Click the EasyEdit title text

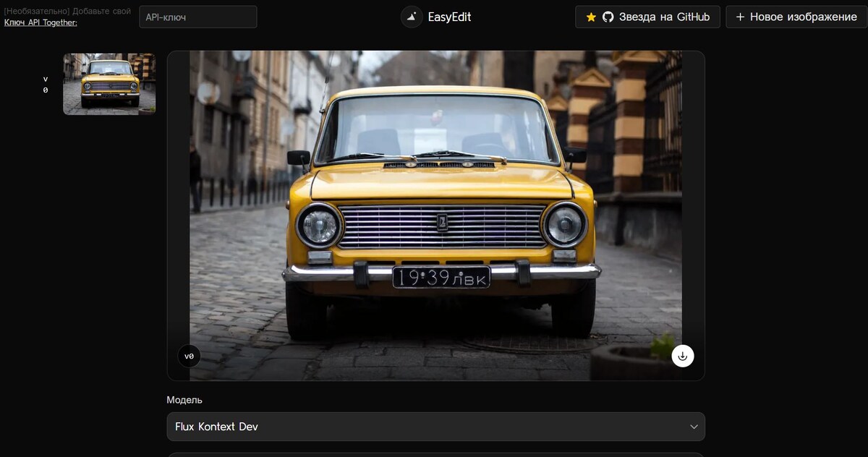pos(449,17)
